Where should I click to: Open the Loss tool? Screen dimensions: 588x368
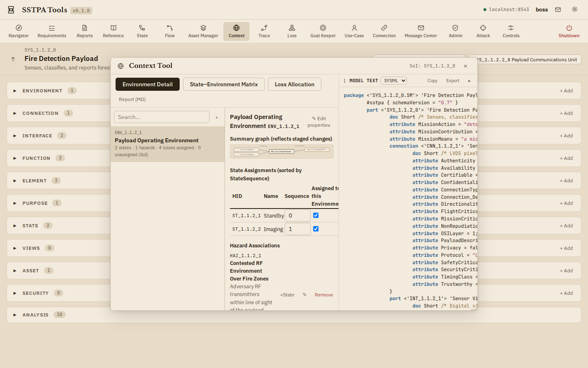(292, 31)
